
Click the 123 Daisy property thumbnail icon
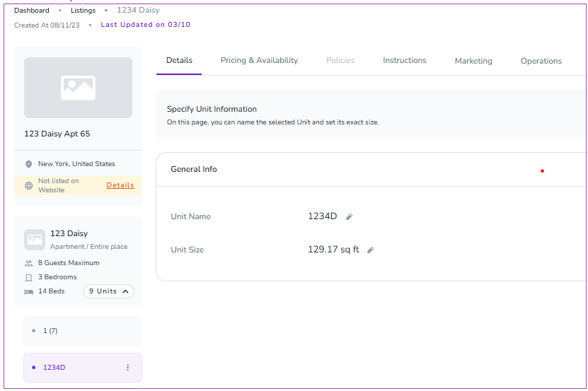coord(35,239)
